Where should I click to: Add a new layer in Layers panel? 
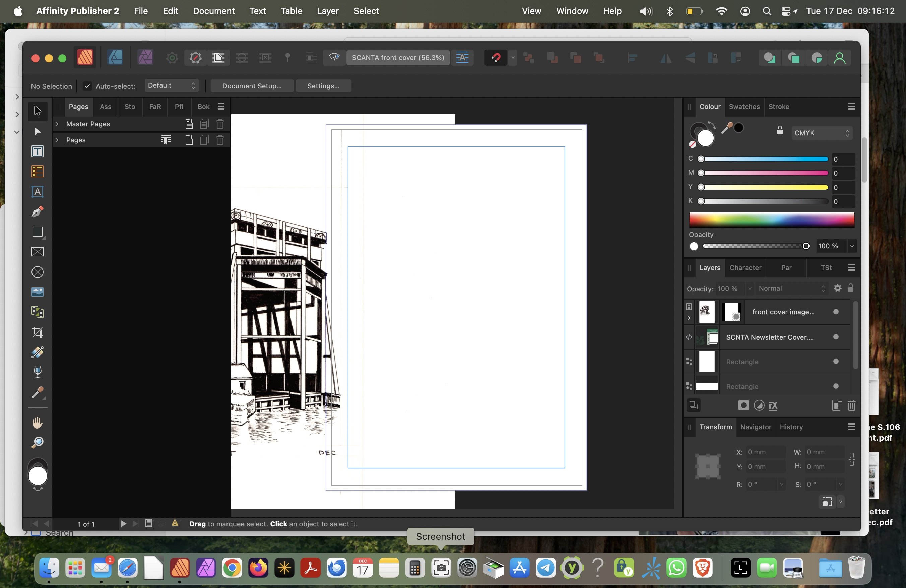tap(836, 405)
